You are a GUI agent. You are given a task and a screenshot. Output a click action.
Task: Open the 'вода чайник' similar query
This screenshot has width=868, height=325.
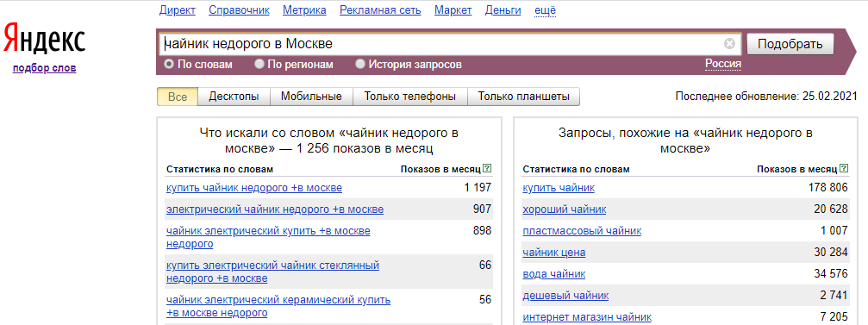553,274
